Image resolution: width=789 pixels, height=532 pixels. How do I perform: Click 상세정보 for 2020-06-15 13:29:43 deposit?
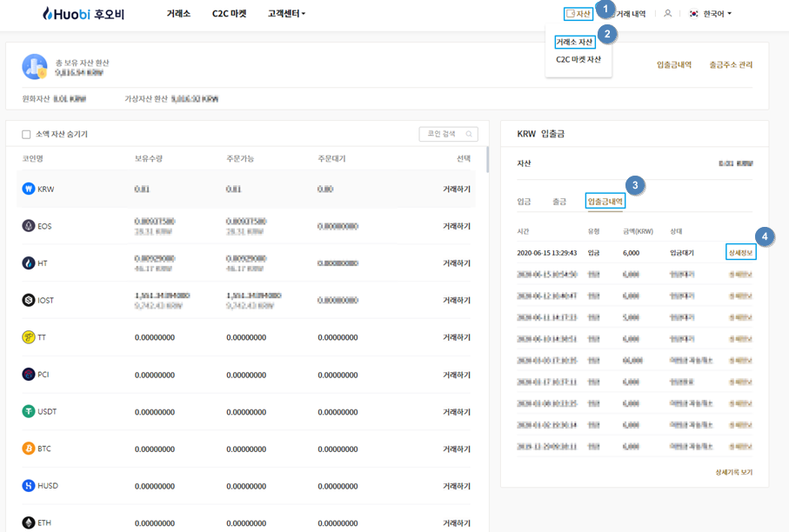(740, 252)
